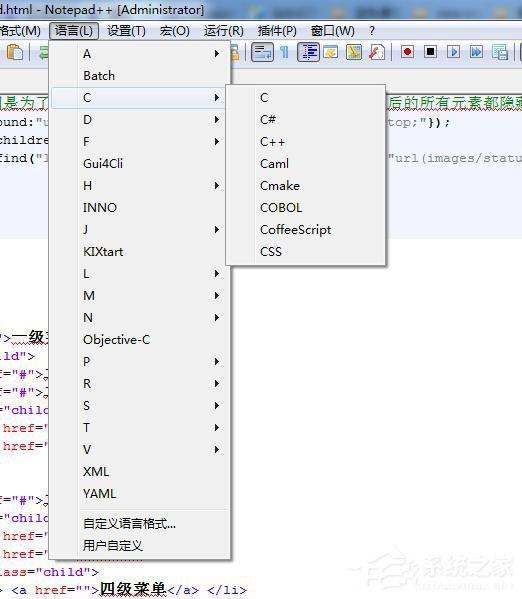The width and height of the screenshot is (522, 599).
Task: Open the Document map toolbar icon
Action: tap(354, 52)
